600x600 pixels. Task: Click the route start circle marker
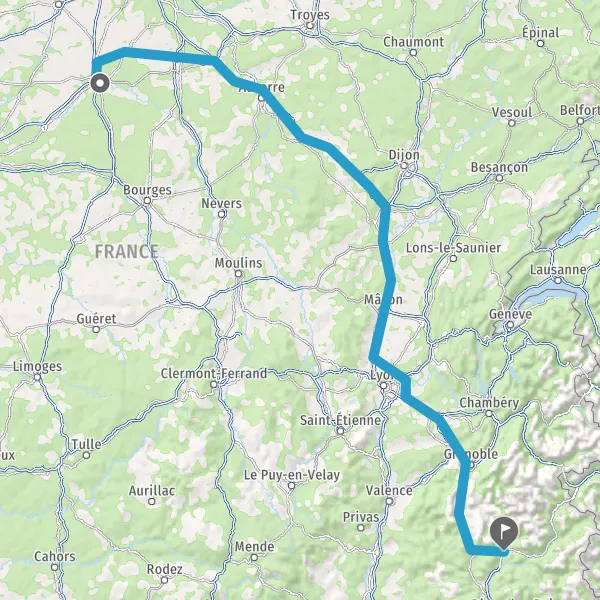coord(100,83)
